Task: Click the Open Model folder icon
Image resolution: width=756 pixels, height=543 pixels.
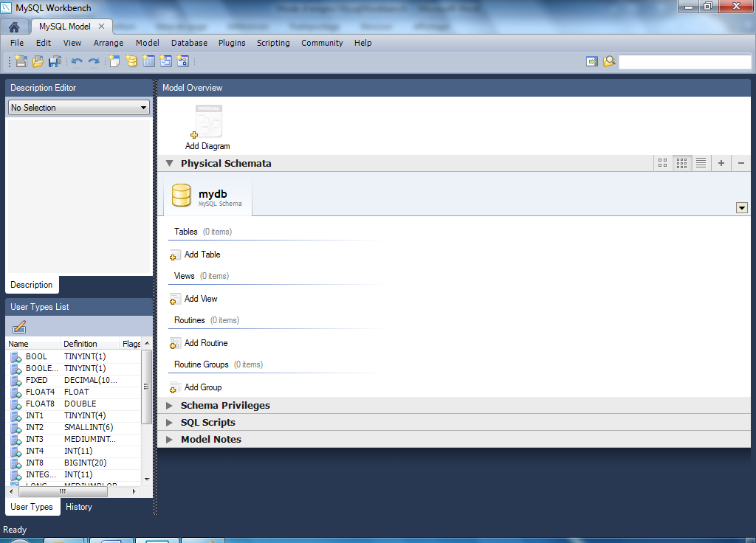Action: (38, 61)
